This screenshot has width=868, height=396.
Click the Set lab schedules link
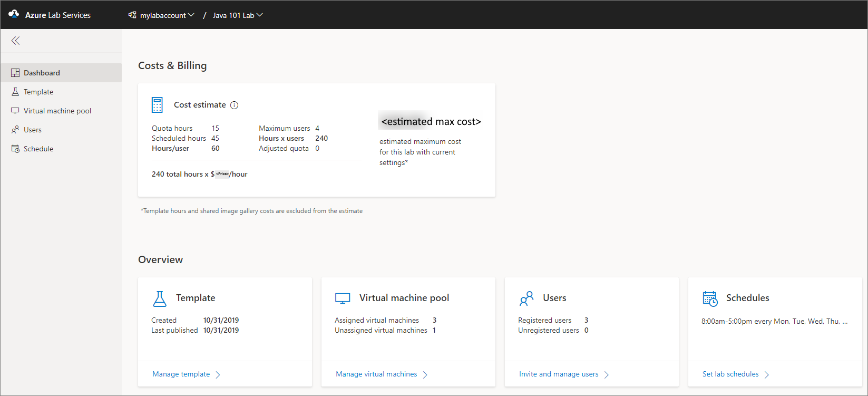point(730,374)
